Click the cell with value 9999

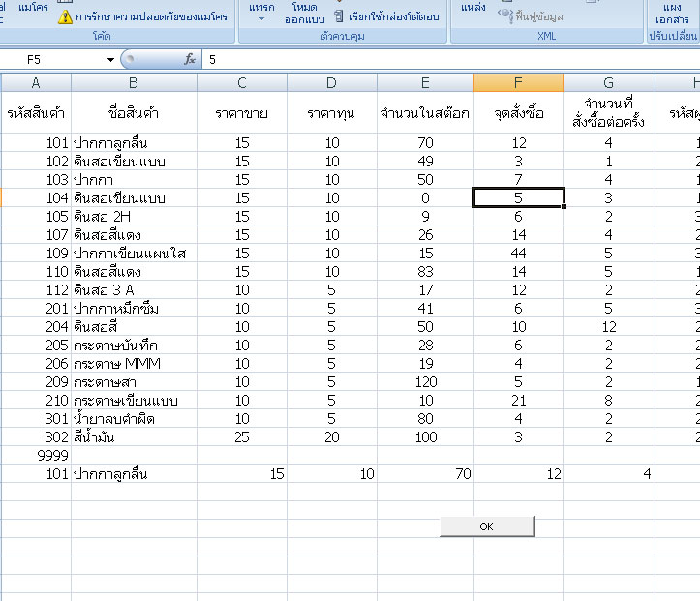(x=35, y=456)
